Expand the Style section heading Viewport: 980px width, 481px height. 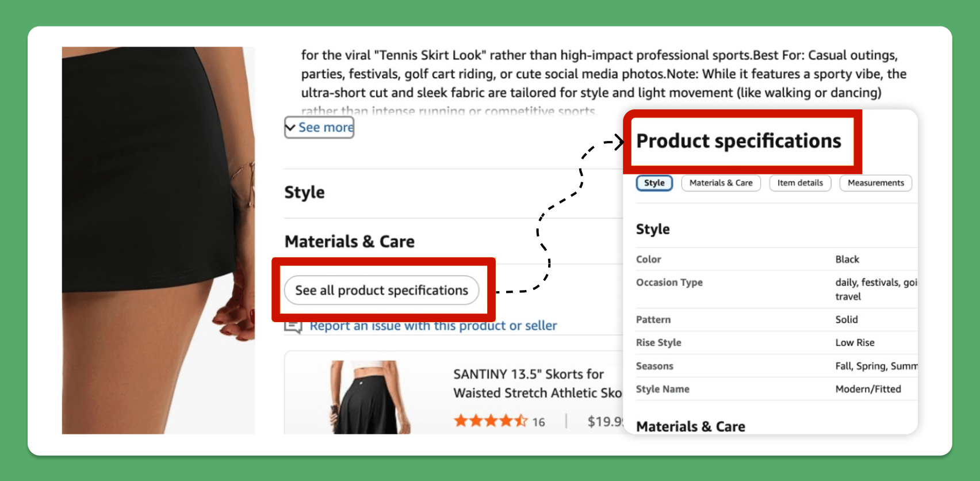pos(304,192)
